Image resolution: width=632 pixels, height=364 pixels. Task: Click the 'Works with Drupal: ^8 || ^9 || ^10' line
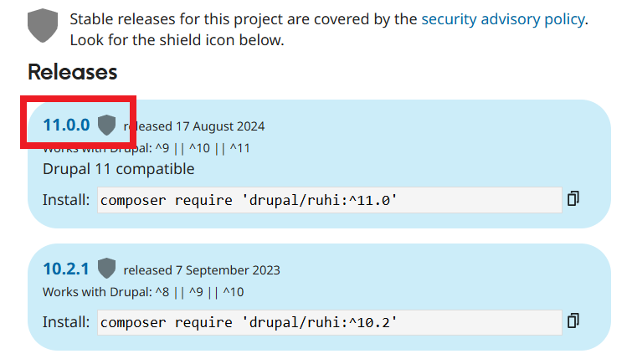(143, 291)
